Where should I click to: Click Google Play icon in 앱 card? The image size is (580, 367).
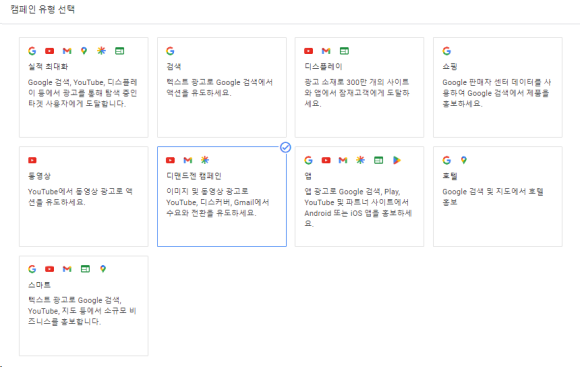[x=397, y=160]
